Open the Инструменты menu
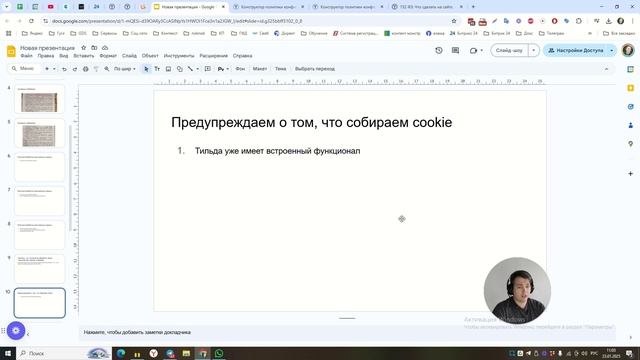The width and height of the screenshot is (640, 360). click(x=179, y=56)
